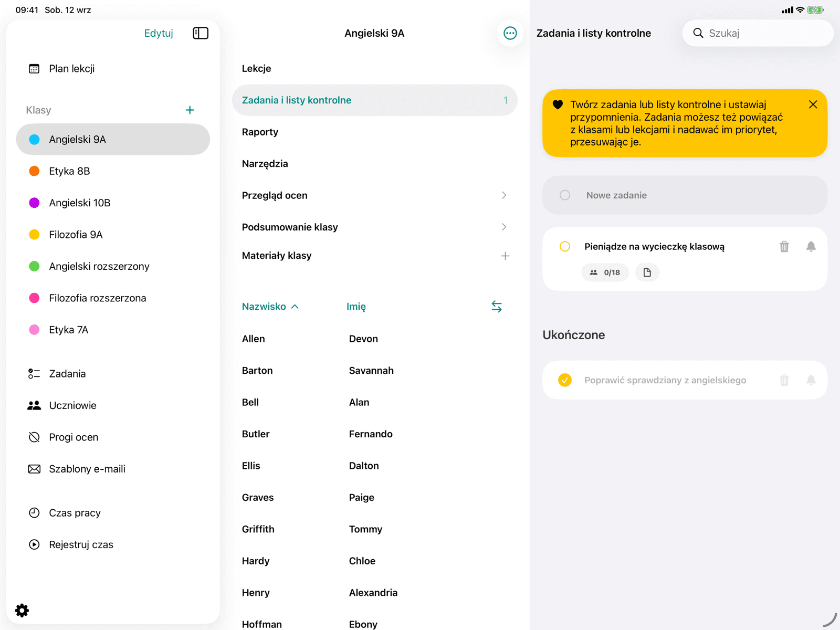
Task: Add a new class with plus icon
Action: point(190,110)
